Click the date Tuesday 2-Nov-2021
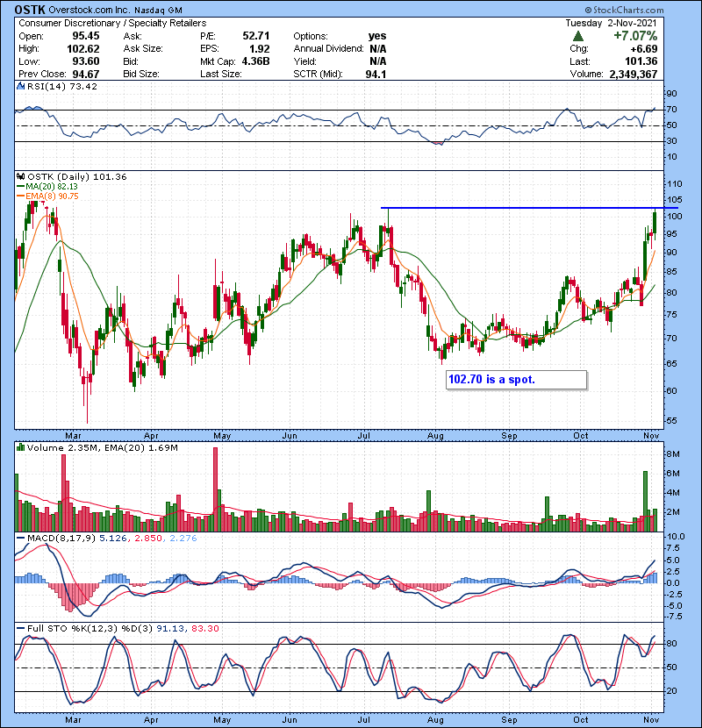 pyautogui.click(x=611, y=23)
